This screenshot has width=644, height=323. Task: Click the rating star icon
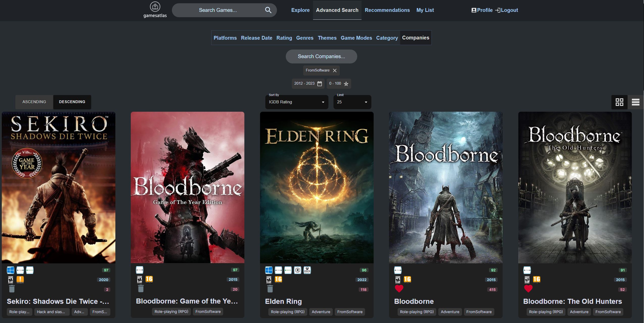point(346,84)
